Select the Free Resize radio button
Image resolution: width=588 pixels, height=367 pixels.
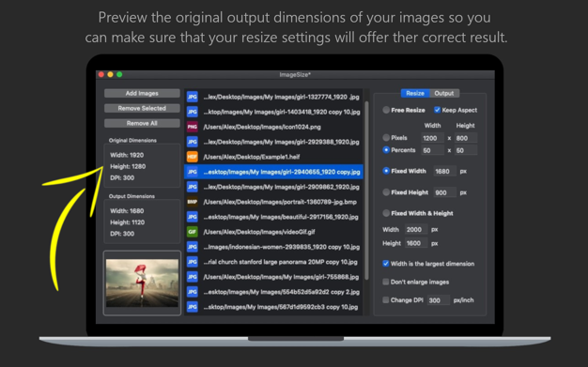(x=386, y=110)
